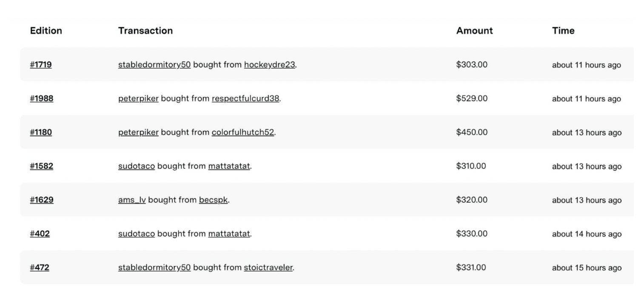Click mattatatat in the #402 row
Screen dimensions: 644x294
(229, 234)
